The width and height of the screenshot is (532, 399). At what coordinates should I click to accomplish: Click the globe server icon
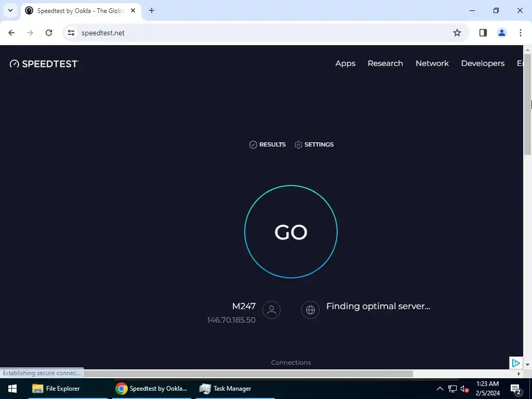click(x=311, y=310)
